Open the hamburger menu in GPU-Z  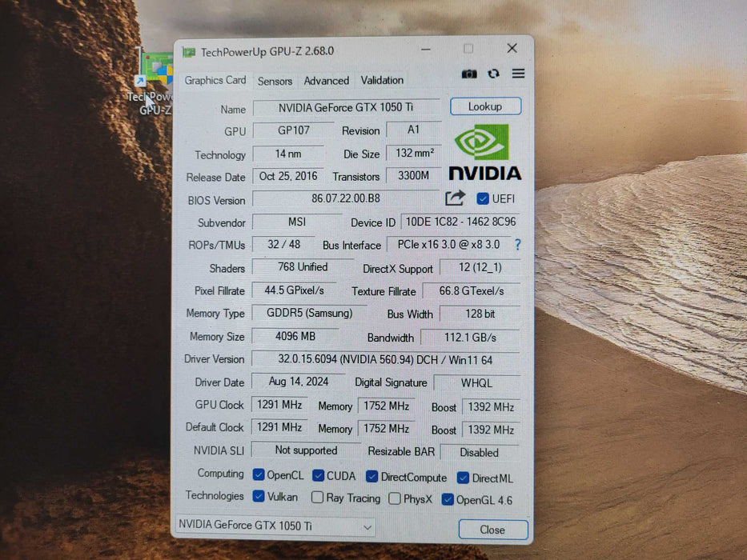(518, 74)
